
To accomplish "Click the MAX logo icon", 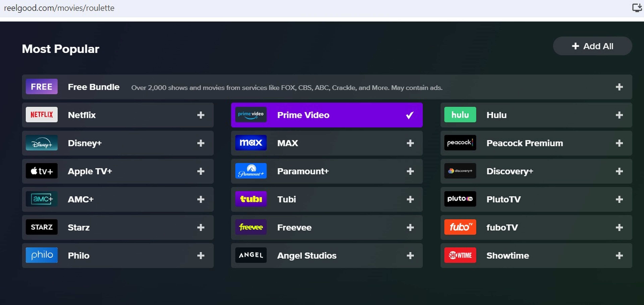I will click(x=251, y=143).
